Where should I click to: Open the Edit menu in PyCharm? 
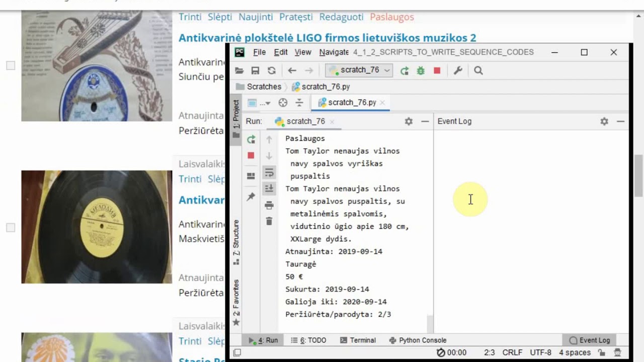pyautogui.click(x=281, y=52)
